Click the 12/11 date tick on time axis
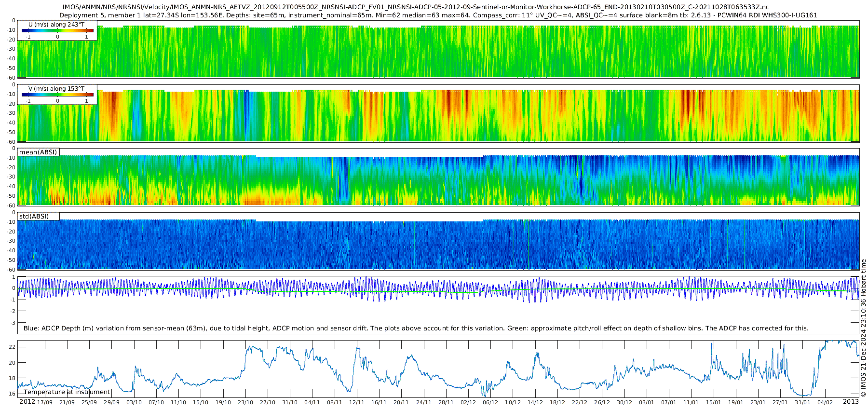Screen dimensions: 868x410 pyautogui.click(x=357, y=402)
